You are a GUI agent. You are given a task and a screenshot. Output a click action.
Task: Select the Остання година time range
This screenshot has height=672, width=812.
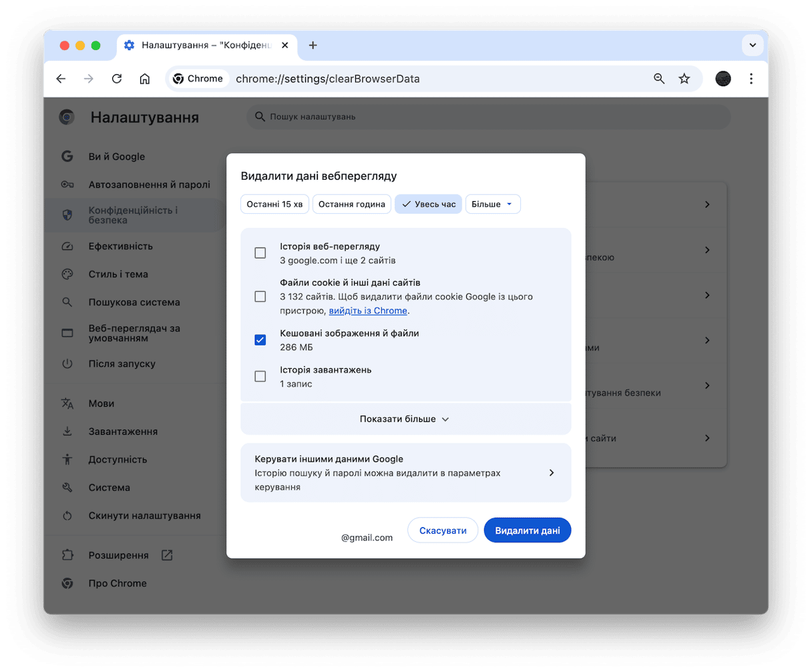coord(352,204)
